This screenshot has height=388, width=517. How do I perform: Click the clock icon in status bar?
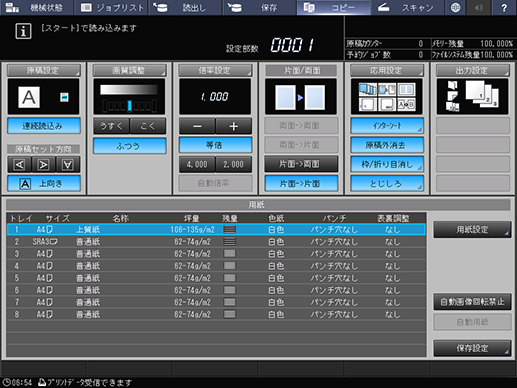(6, 382)
